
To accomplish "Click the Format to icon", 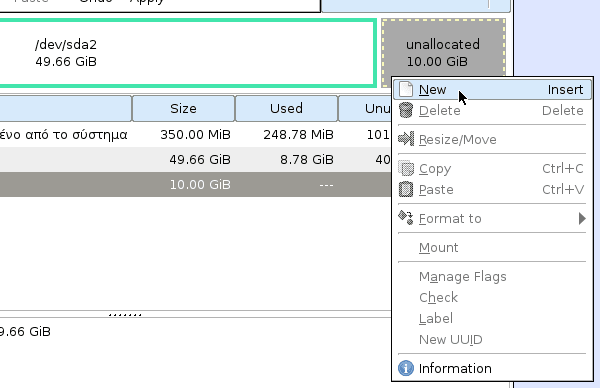I will 406,218.
